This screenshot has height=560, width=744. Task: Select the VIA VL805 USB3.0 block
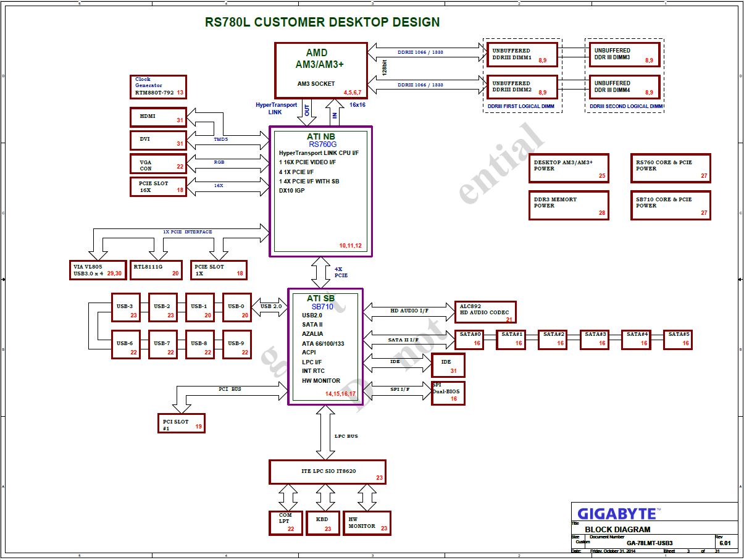[98, 270]
